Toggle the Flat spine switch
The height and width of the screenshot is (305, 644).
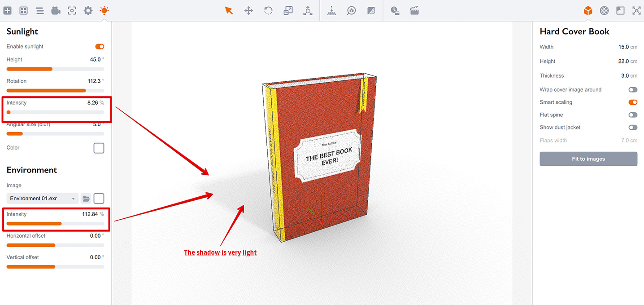tap(633, 115)
